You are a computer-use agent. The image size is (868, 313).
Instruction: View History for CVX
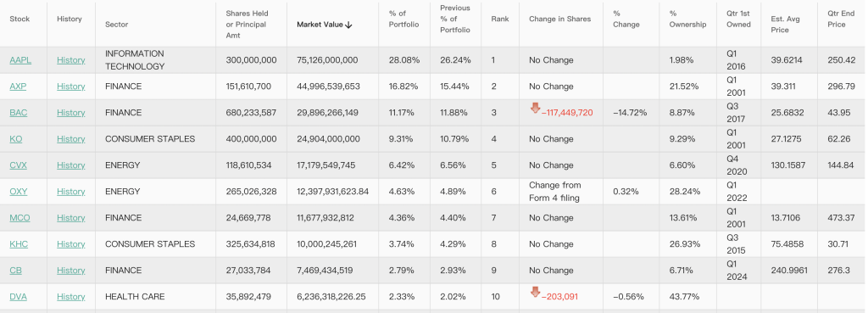(x=71, y=165)
